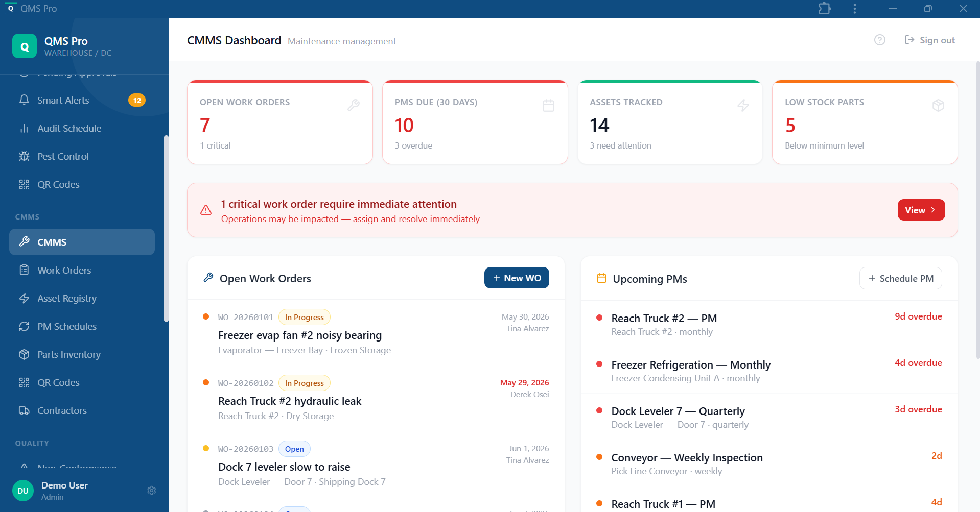Open the PMs Due (30 Days) stat card
This screenshot has height=512, width=980.
[475, 122]
